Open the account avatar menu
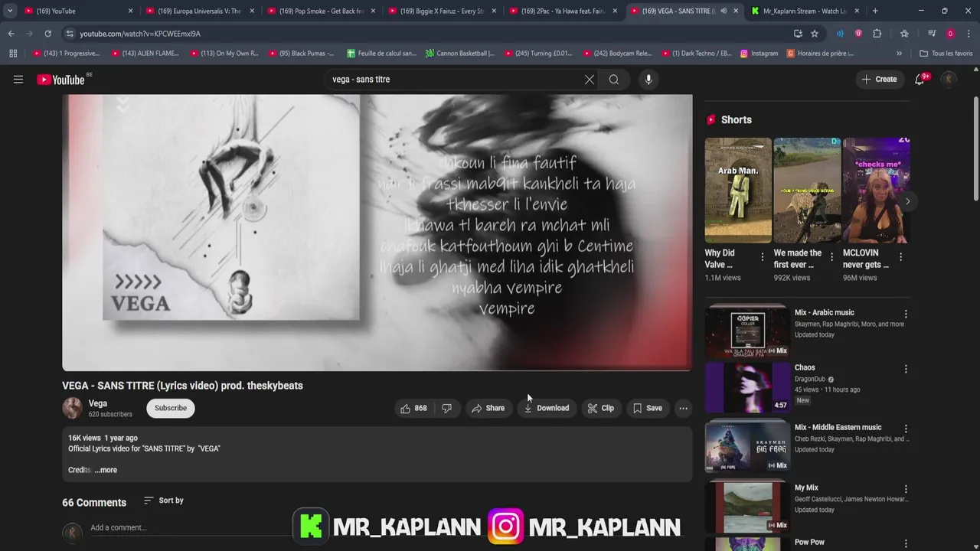This screenshot has width=980, height=551. (x=949, y=80)
